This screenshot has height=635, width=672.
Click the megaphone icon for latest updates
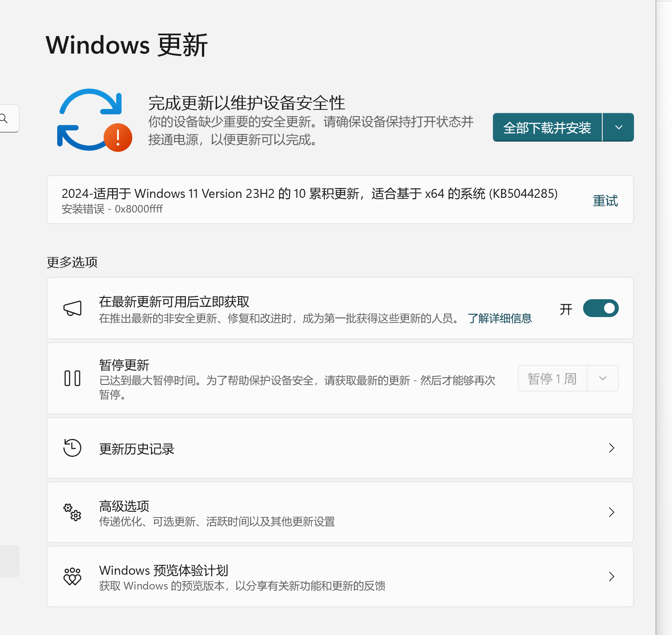click(x=72, y=308)
